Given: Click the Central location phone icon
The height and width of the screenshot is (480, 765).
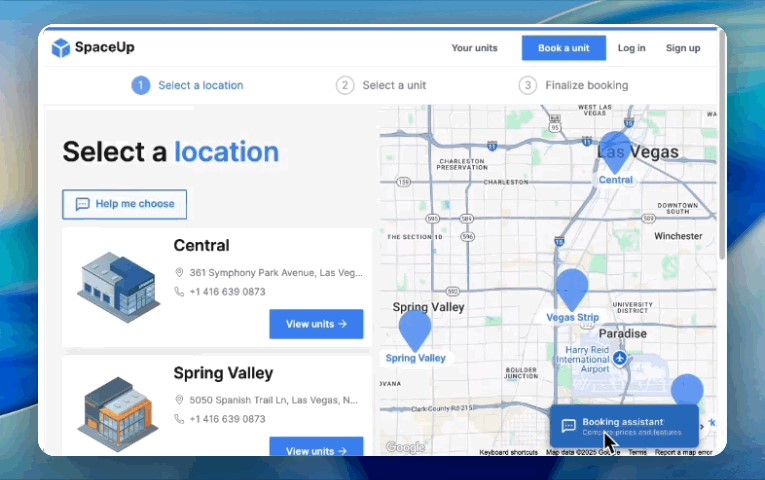Looking at the screenshot, I should click(x=180, y=292).
